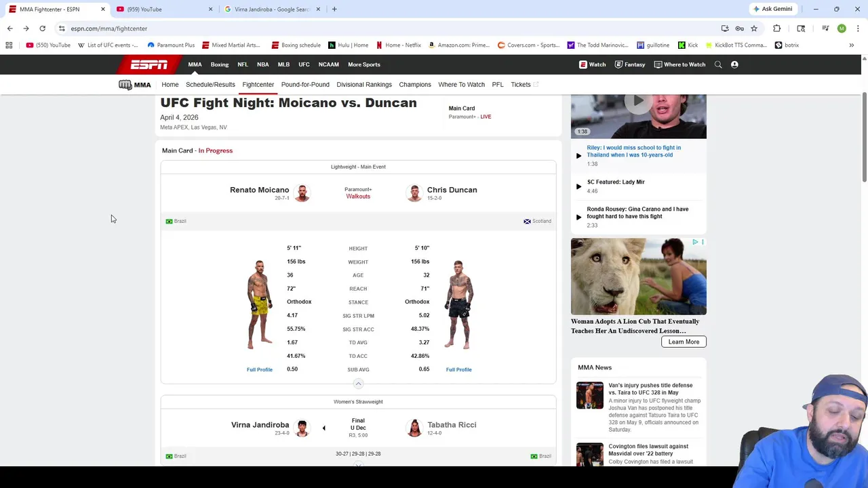Open the Pound-for-Pound tab
Viewport: 868px width, 488px height.
click(x=305, y=85)
